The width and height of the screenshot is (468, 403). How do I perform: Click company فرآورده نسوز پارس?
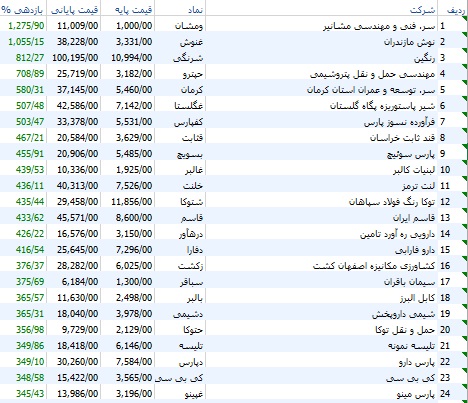pos(399,122)
